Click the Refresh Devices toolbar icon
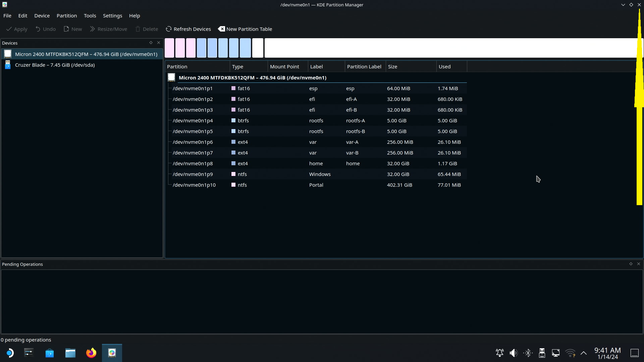This screenshot has height=362, width=644. click(169, 29)
